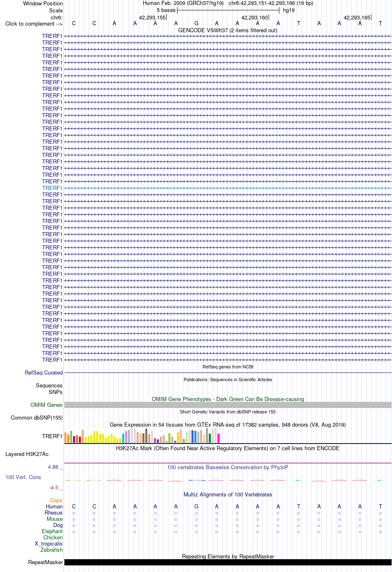Click 'Multiz Alignments of 100 Vertebrates' title
The image size is (392, 572).
click(228, 494)
